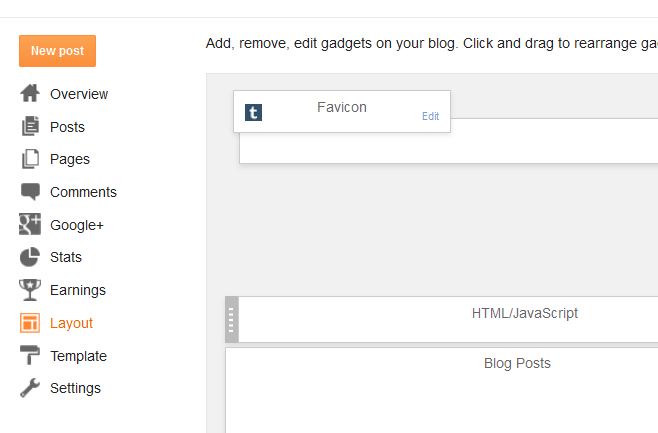Image resolution: width=658 pixels, height=433 pixels.
Task: Click the orange Layout icon
Action: (x=30, y=323)
